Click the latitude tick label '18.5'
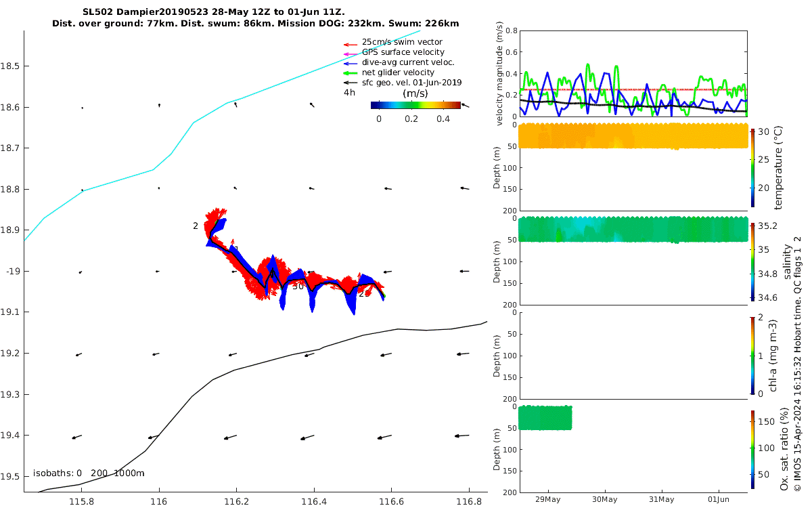The height and width of the screenshot is (508, 812). click(10, 66)
